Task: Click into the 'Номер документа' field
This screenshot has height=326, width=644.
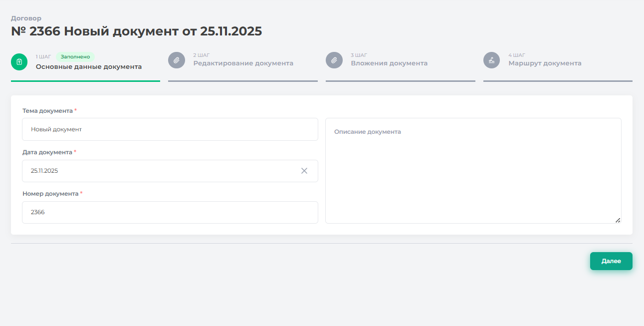Action: (x=170, y=212)
